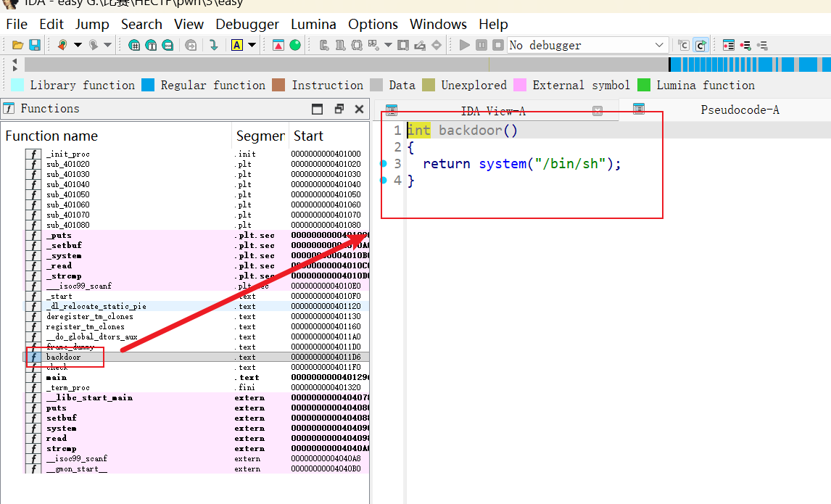Start the debugger process

coord(464,44)
